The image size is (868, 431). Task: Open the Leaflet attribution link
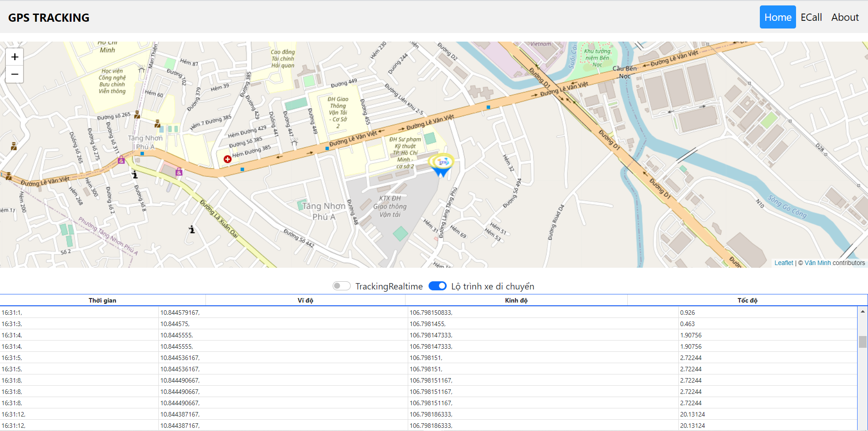tap(784, 263)
